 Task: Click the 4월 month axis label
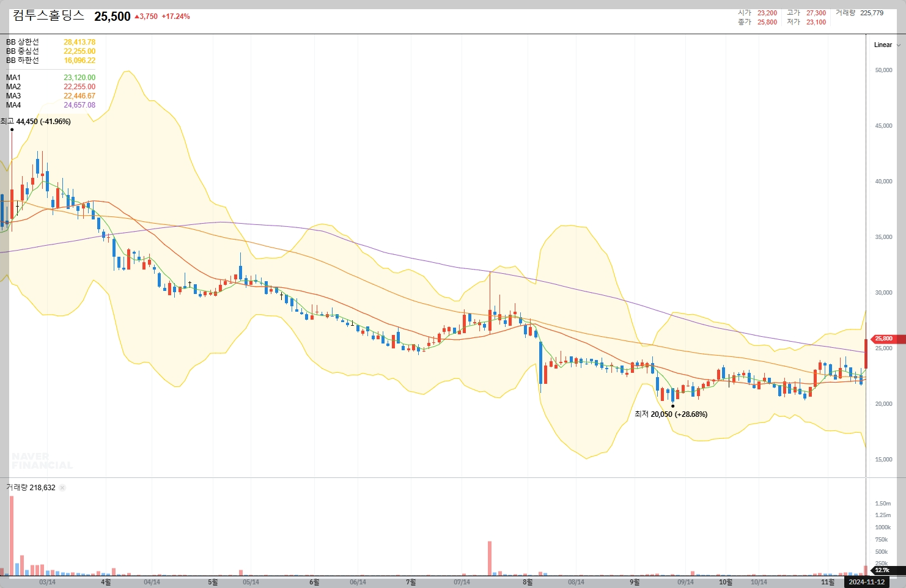pyautogui.click(x=106, y=582)
